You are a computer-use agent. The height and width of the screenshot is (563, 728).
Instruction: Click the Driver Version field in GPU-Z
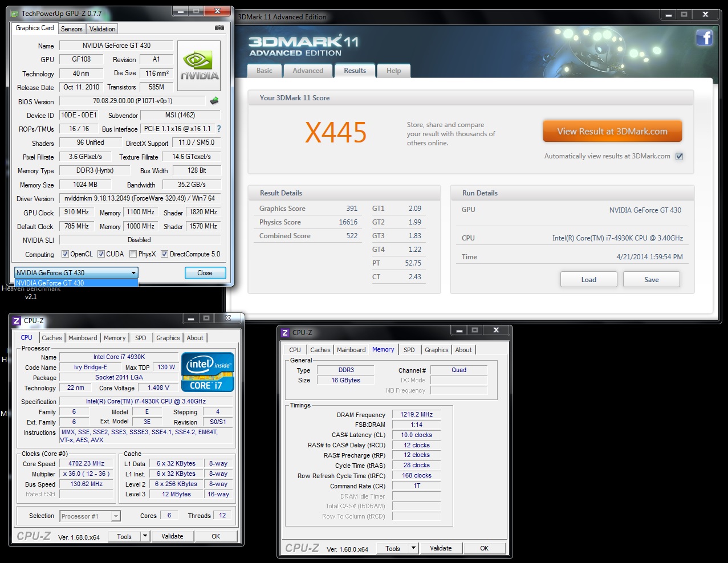click(x=140, y=198)
